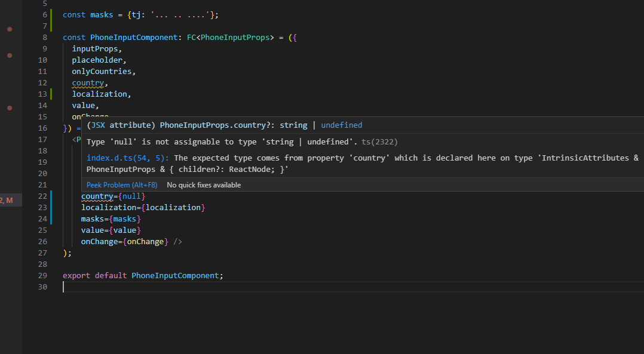Click the breakpoint indicator next to line 14
644x354 pixels.
click(9, 108)
